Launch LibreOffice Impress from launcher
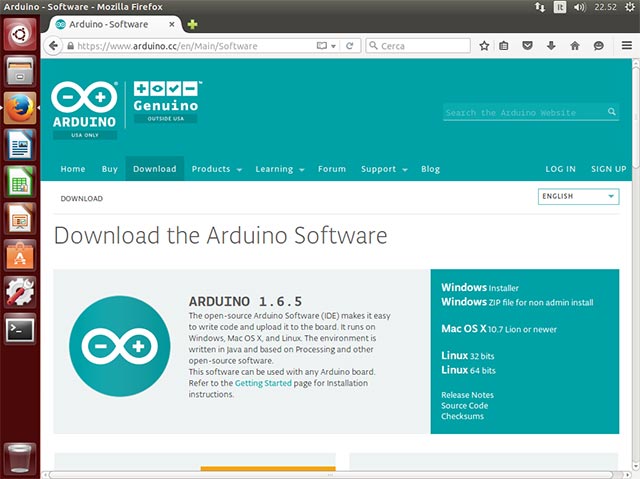640x479 pixels. (20, 218)
